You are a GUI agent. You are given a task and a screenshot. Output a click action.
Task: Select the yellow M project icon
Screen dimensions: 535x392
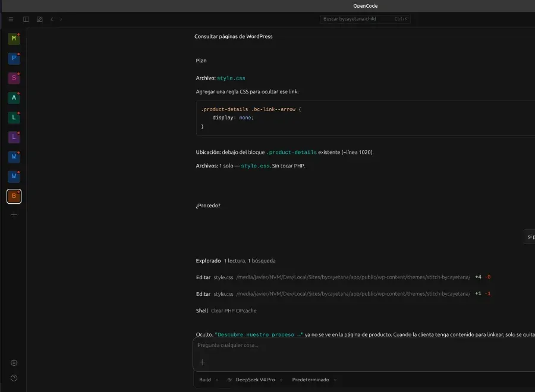(14, 39)
